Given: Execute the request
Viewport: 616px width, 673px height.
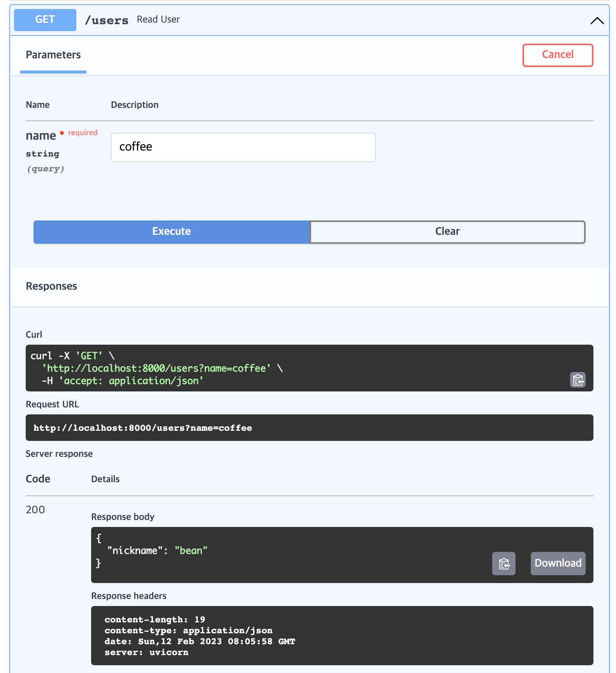Looking at the screenshot, I should click(x=171, y=232).
